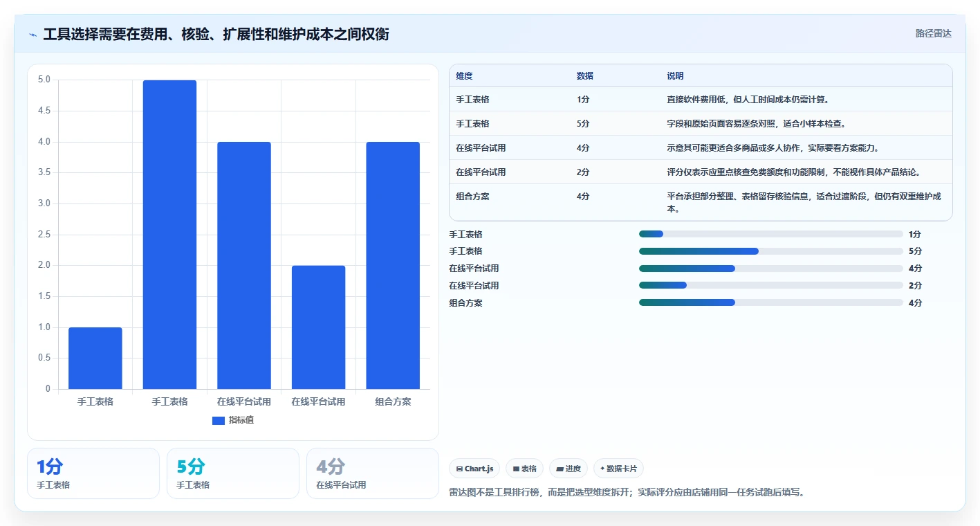Screen dimensions: 980x526
Task: Click 1分 in the table's 数据 column
Action: pos(583,100)
